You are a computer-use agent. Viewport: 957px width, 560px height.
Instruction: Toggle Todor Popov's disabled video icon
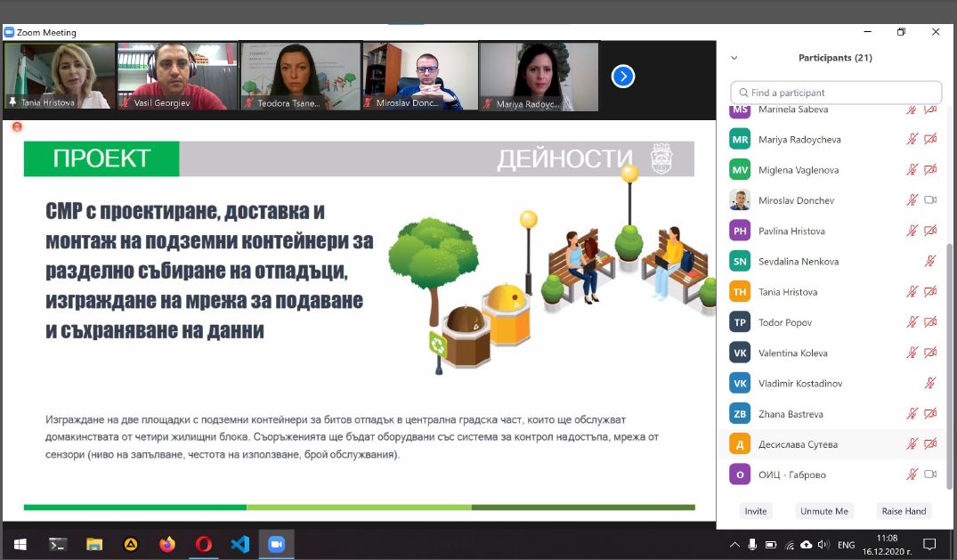(x=930, y=322)
